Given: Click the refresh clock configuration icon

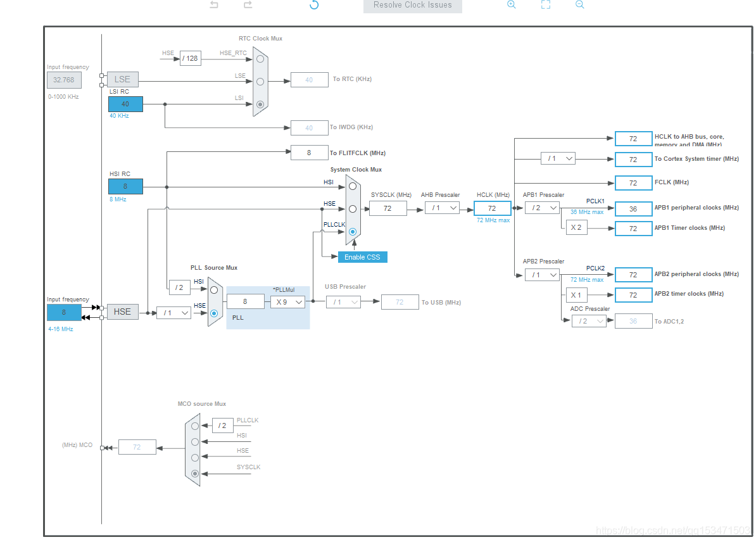Looking at the screenshot, I should pos(314,5).
